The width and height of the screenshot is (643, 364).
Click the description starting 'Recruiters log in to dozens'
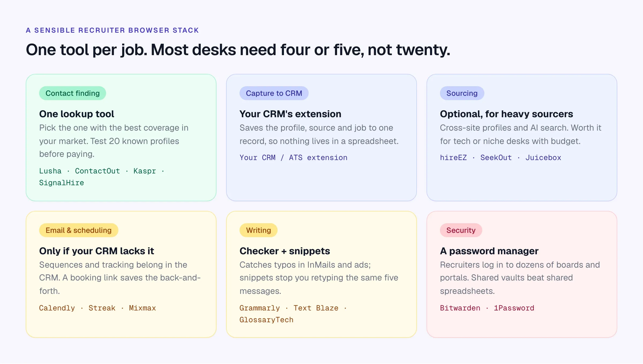pos(520,278)
